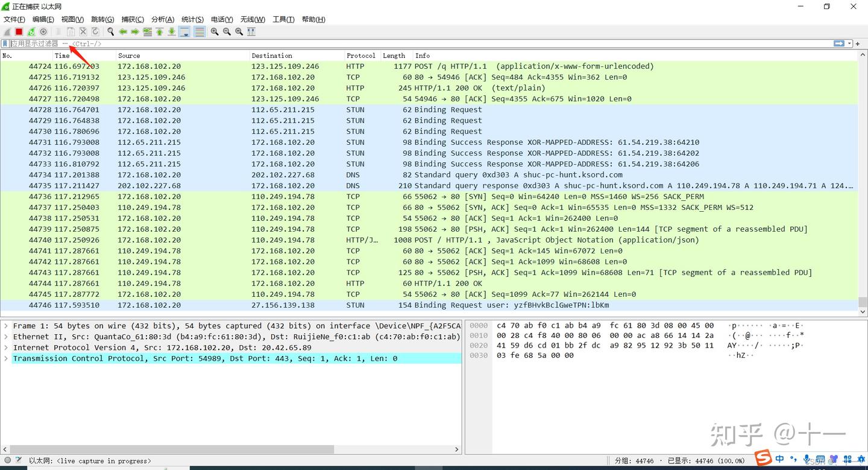
Task: Switch Sogou input to English mode
Action: 779,459
